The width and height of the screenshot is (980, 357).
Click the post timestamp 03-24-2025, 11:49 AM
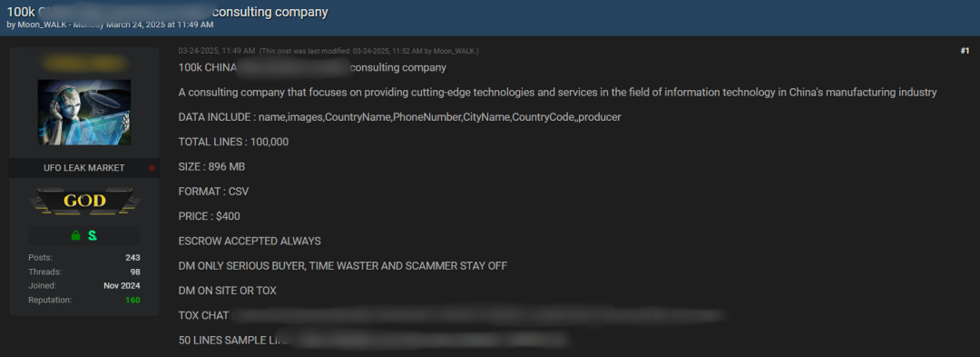point(217,51)
